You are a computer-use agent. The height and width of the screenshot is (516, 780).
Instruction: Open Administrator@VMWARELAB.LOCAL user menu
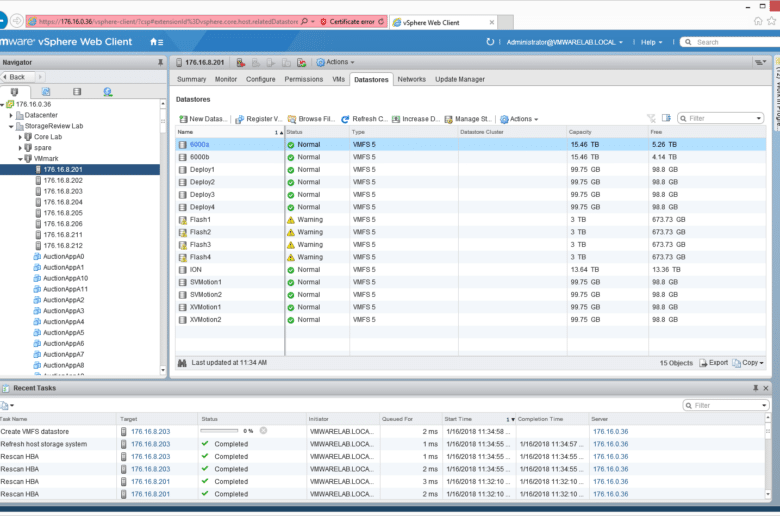pos(565,42)
